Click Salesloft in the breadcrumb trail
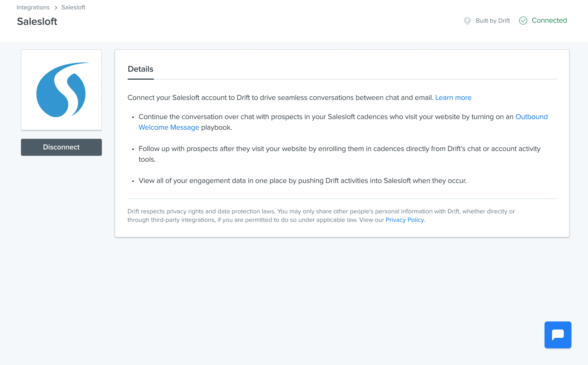Image resolution: width=588 pixels, height=365 pixels. click(x=73, y=7)
